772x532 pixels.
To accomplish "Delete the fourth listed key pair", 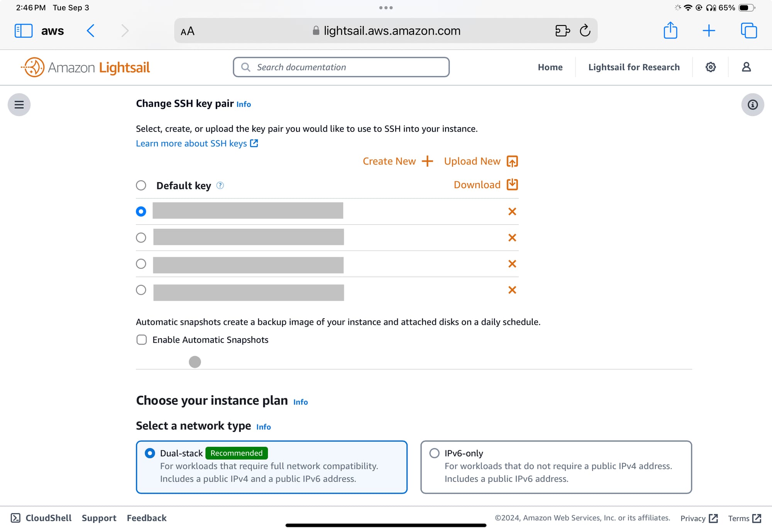I will click(512, 290).
